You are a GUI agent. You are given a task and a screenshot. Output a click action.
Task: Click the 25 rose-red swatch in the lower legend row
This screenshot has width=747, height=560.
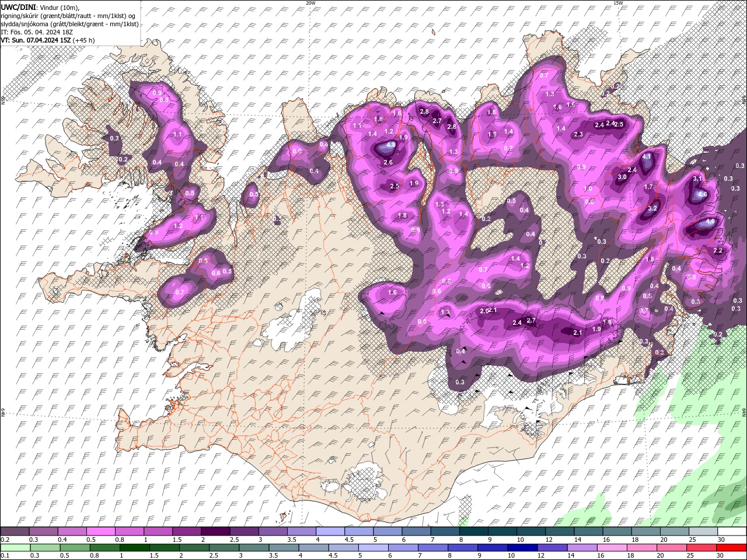click(701, 548)
